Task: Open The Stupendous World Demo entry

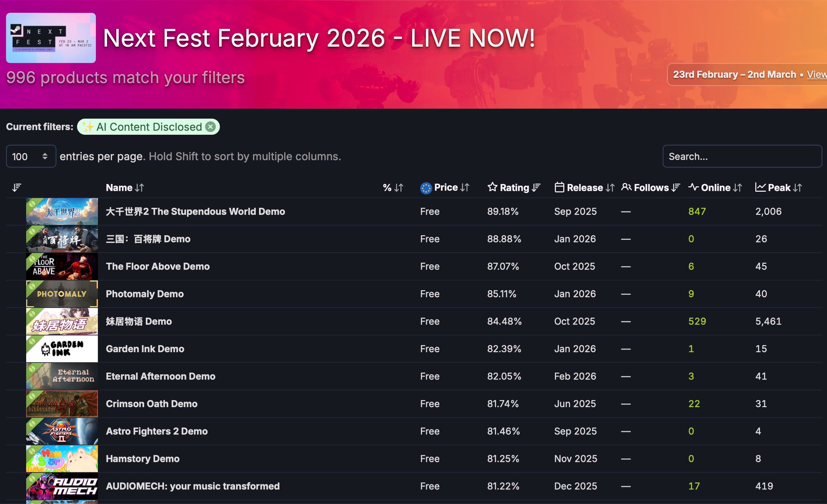Action: [195, 211]
